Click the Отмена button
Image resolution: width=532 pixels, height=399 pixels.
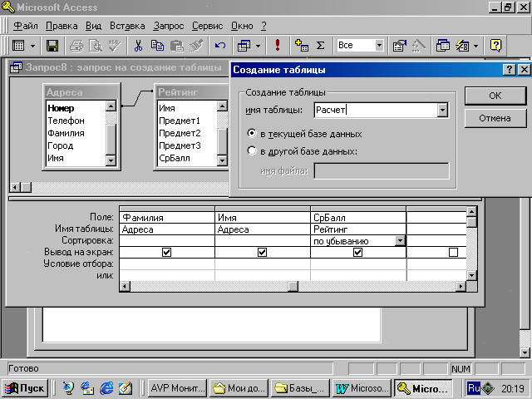[495, 118]
